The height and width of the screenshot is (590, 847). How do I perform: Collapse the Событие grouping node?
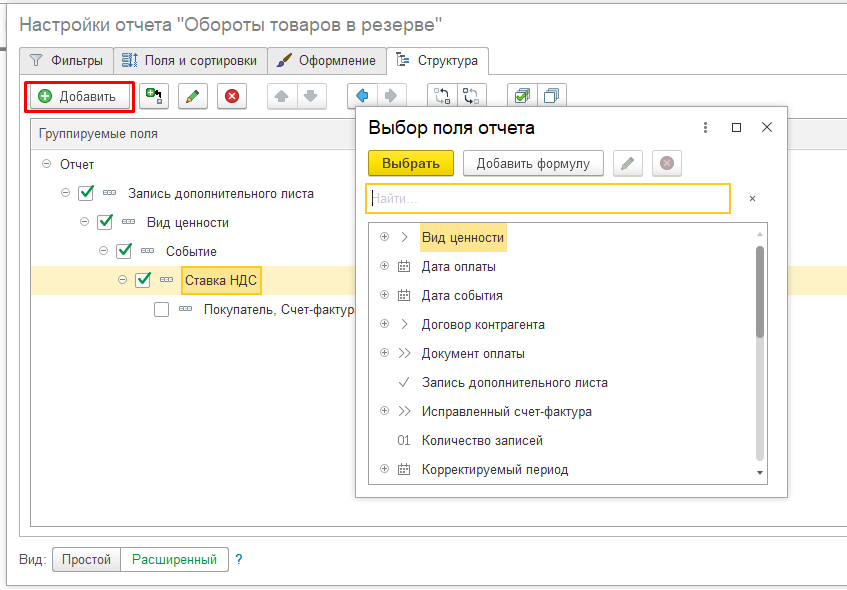click(x=103, y=251)
